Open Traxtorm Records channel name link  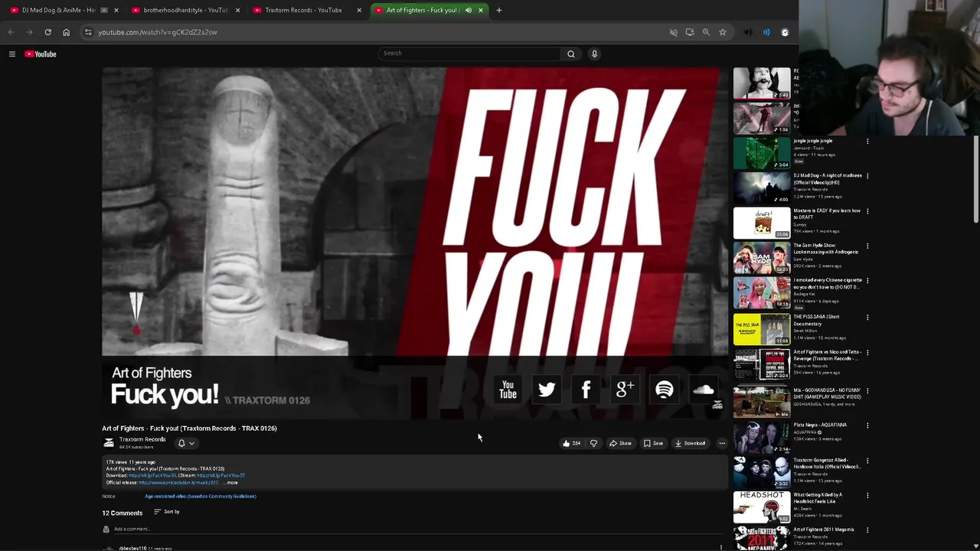click(142, 439)
